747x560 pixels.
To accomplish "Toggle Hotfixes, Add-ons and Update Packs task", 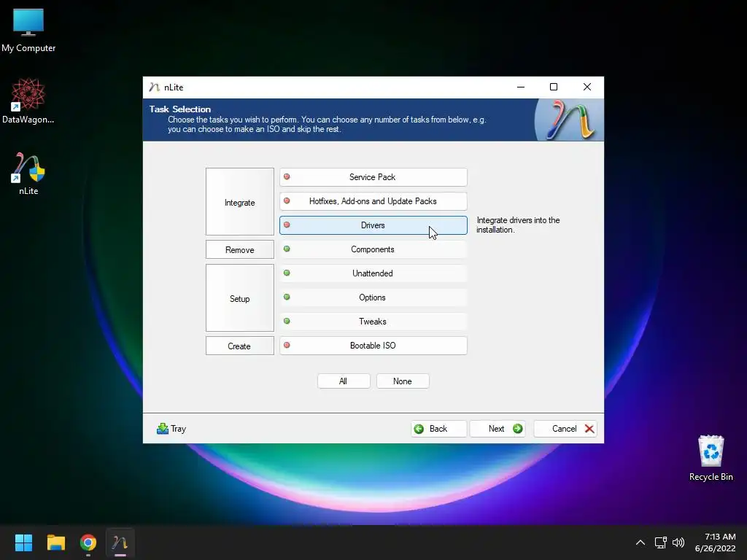I will (373, 201).
